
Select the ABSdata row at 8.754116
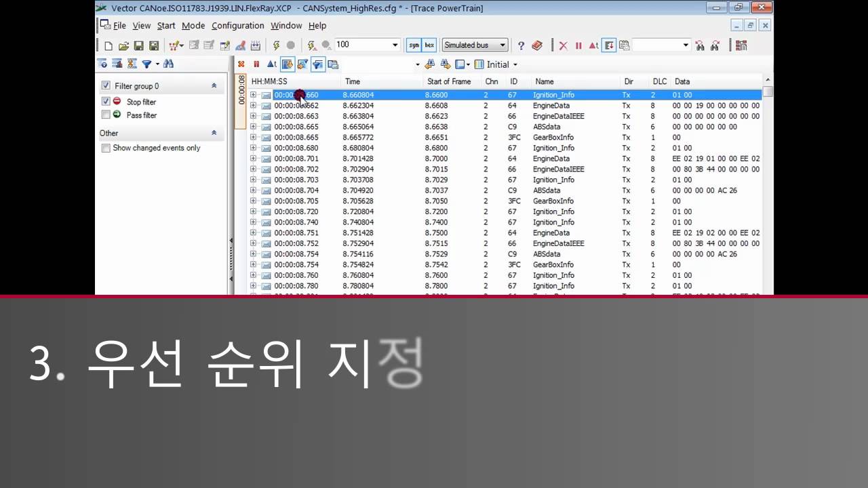tap(505, 254)
